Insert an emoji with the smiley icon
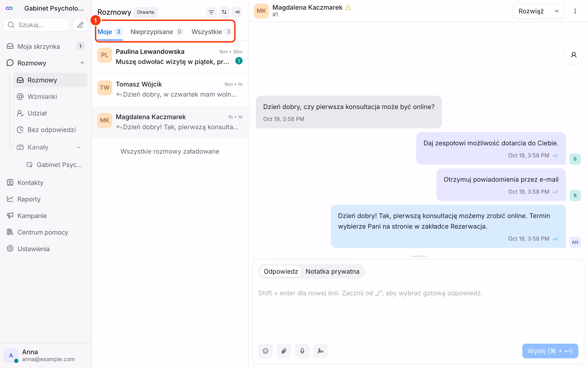Viewport: 588px width, 368px height. pos(265,351)
